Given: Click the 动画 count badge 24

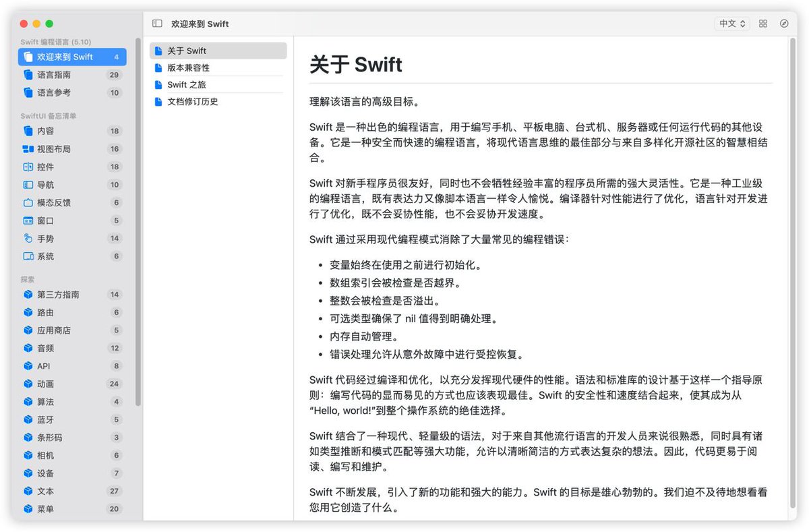Looking at the screenshot, I should [114, 384].
